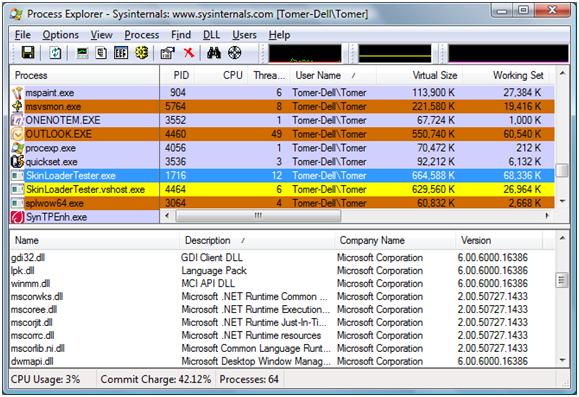Click the Save toolbar icon
Image resolution: width=579 pixels, height=397 pixels.
(28, 53)
